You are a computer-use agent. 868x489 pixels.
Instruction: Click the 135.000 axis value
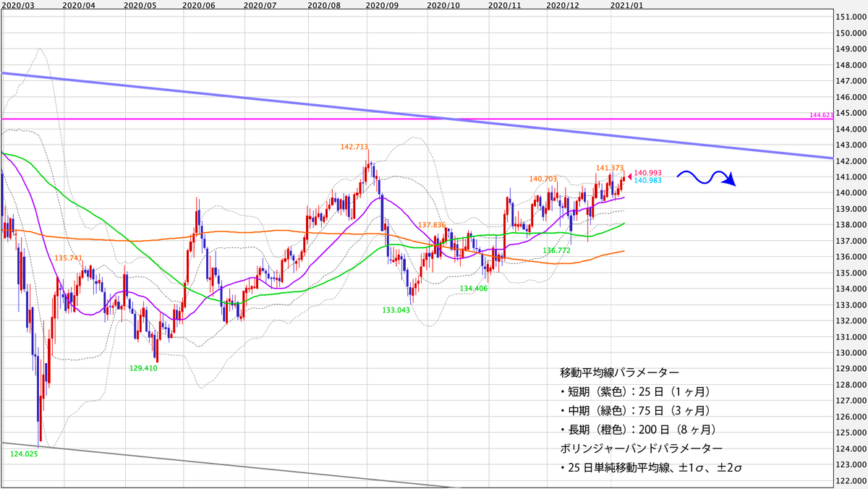850,273
